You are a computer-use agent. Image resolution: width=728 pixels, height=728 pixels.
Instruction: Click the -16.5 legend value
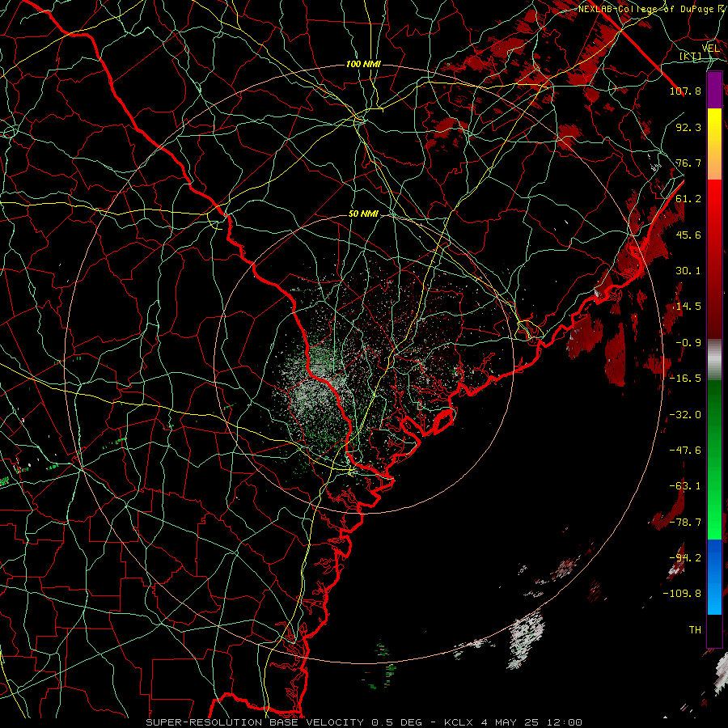(x=685, y=379)
